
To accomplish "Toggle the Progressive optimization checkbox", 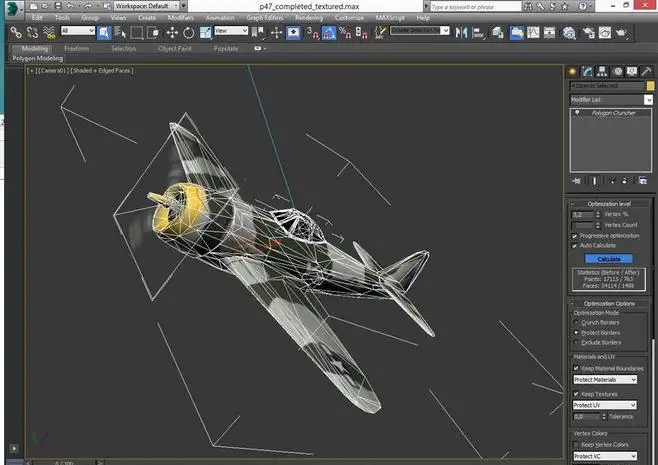I will point(574,236).
